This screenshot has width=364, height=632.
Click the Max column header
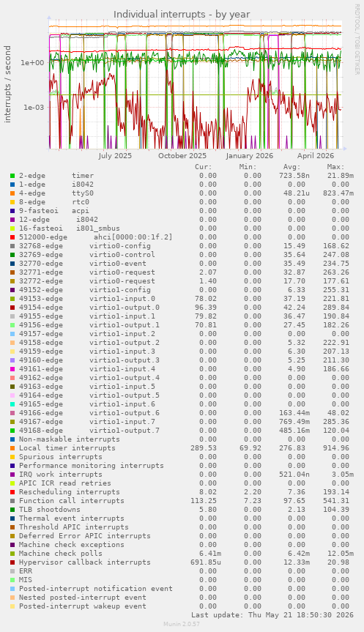(335, 167)
